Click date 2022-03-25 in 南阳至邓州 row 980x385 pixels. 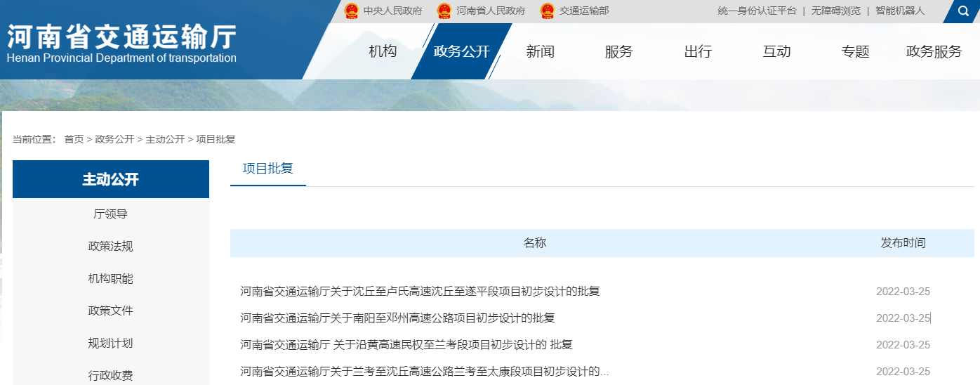[x=903, y=318]
